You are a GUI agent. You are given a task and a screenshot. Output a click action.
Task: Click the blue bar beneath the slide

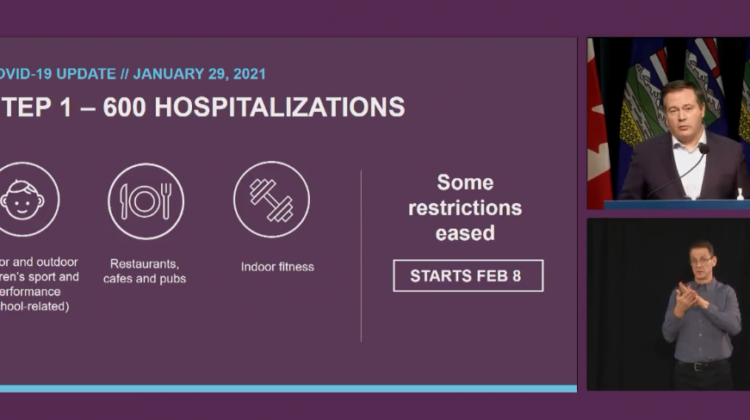click(x=288, y=388)
